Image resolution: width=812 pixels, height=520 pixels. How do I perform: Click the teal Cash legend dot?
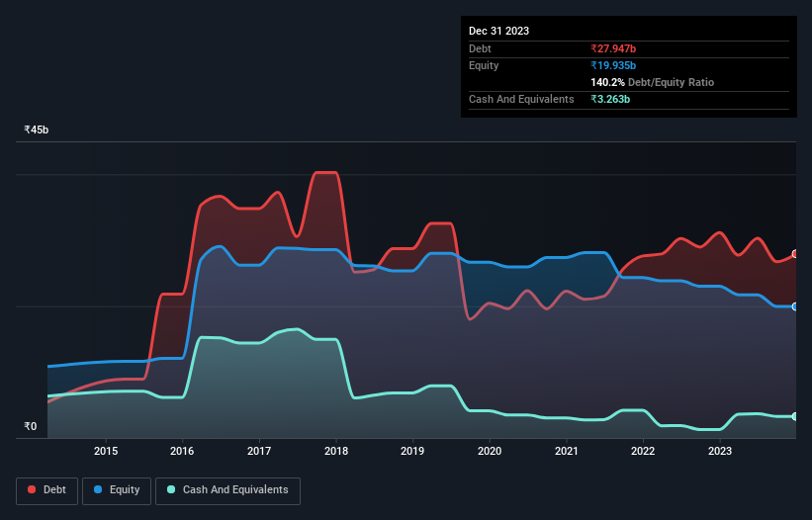pos(171,489)
